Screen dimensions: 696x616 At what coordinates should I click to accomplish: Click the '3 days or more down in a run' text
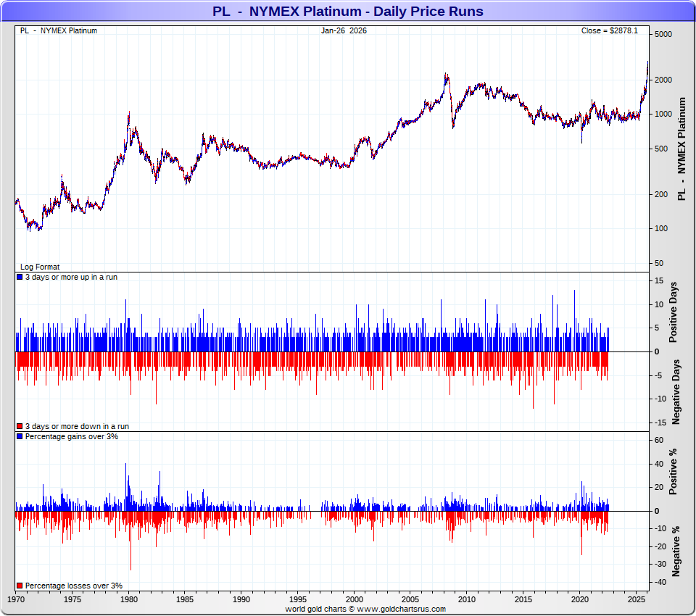click(x=78, y=426)
